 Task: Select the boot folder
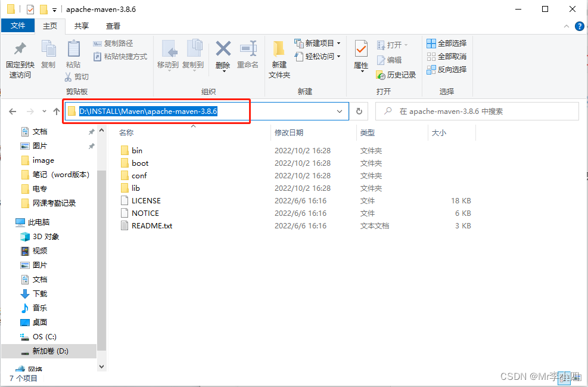[x=135, y=163]
